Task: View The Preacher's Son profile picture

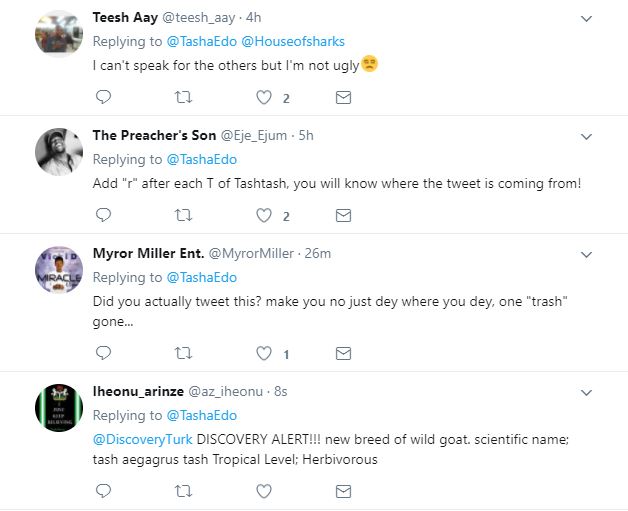Action: coord(58,151)
